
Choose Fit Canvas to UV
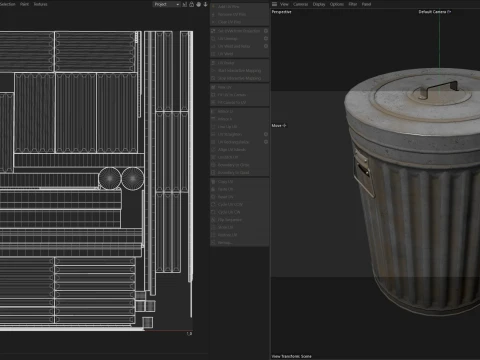(240, 102)
